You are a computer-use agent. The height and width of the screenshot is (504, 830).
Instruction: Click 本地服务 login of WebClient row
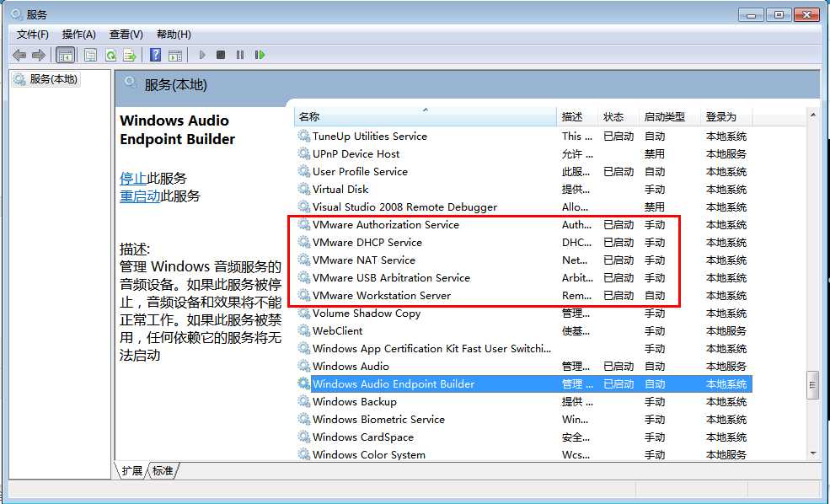click(x=726, y=331)
